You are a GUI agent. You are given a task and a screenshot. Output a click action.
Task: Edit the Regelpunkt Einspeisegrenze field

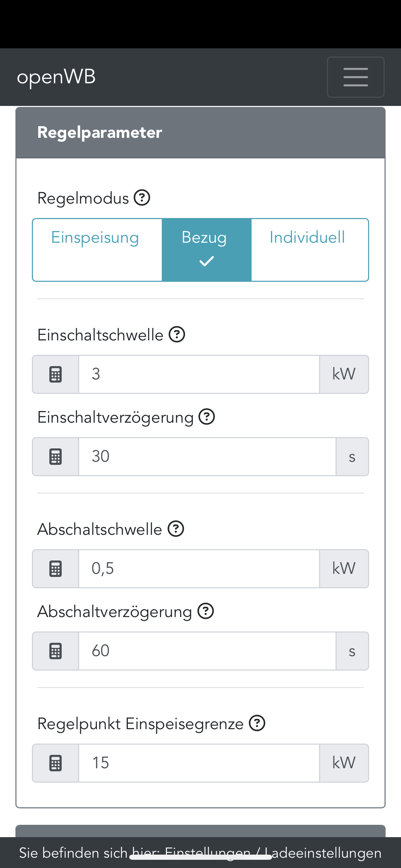pyautogui.click(x=199, y=763)
